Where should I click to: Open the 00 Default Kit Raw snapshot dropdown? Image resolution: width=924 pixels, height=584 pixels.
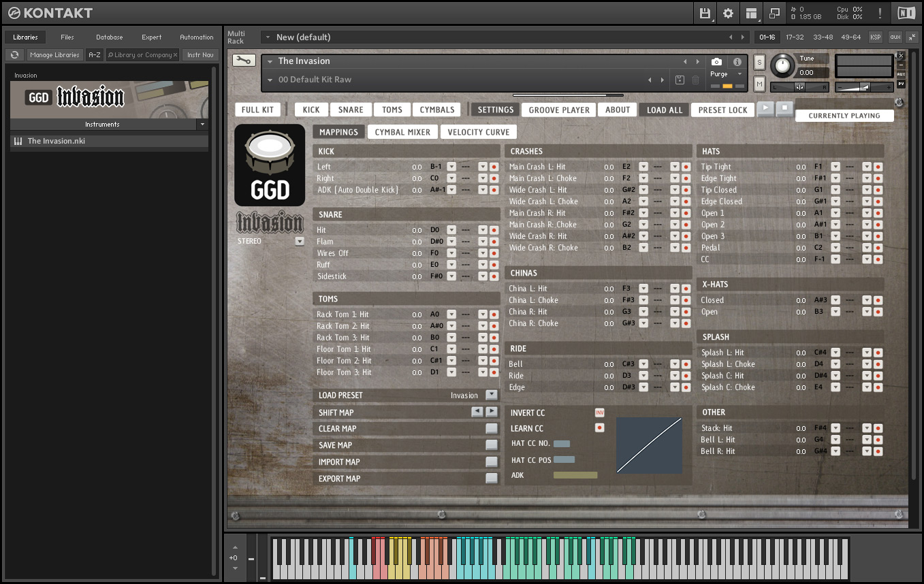[270, 80]
